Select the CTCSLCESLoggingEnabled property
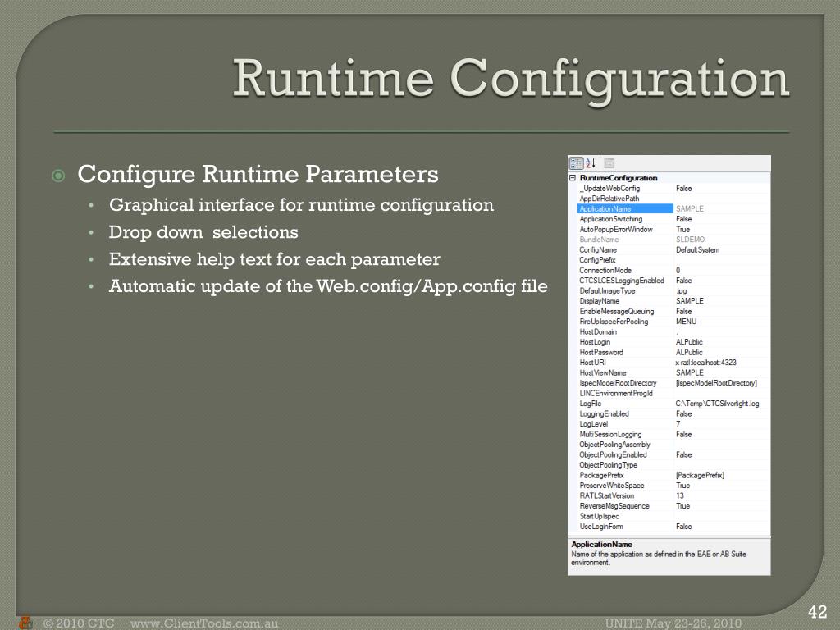 (x=622, y=281)
